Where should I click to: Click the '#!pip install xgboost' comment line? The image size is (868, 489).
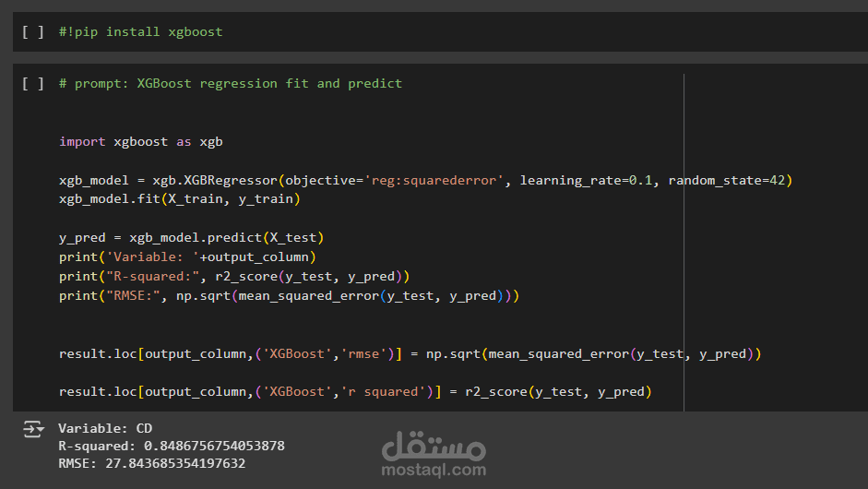coord(140,31)
